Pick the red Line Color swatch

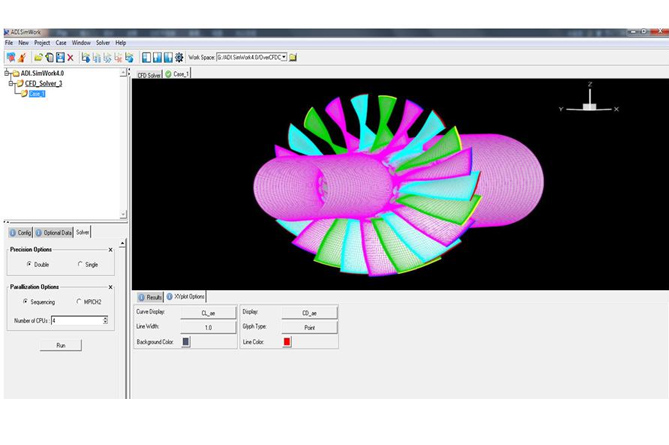287,342
